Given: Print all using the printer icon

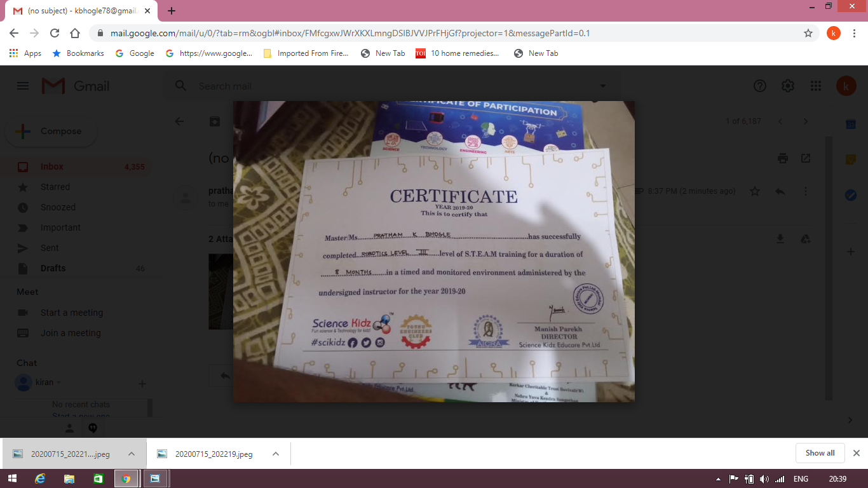Looking at the screenshot, I should pyautogui.click(x=783, y=158).
